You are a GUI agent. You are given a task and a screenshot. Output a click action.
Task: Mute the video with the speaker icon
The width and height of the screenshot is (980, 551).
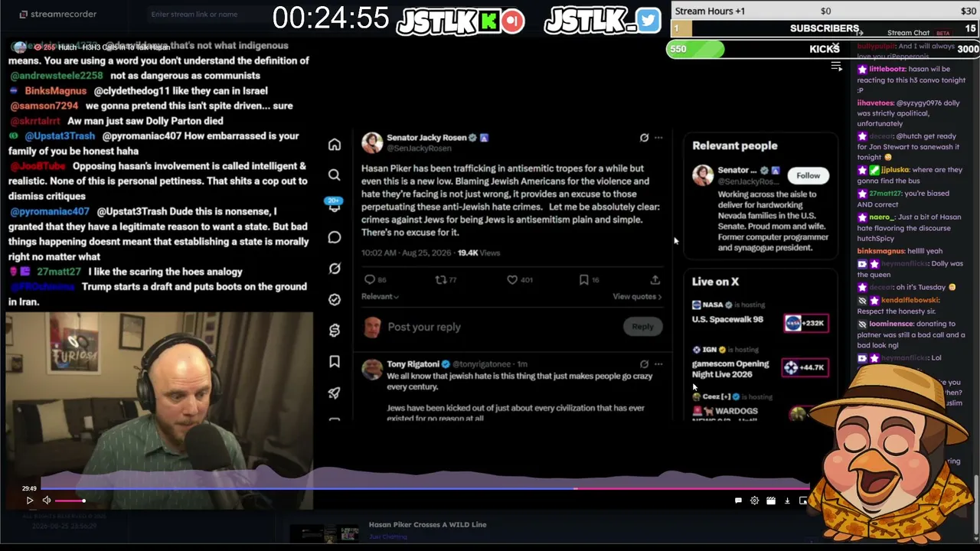pos(47,500)
